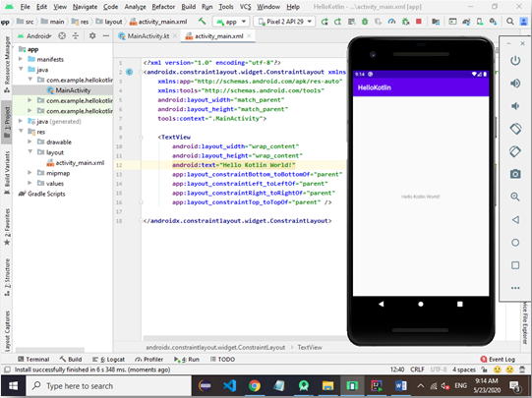Image resolution: width=532 pixels, height=398 pixels.
Task: Expand the mipmap folder
Action: point(30,173)
